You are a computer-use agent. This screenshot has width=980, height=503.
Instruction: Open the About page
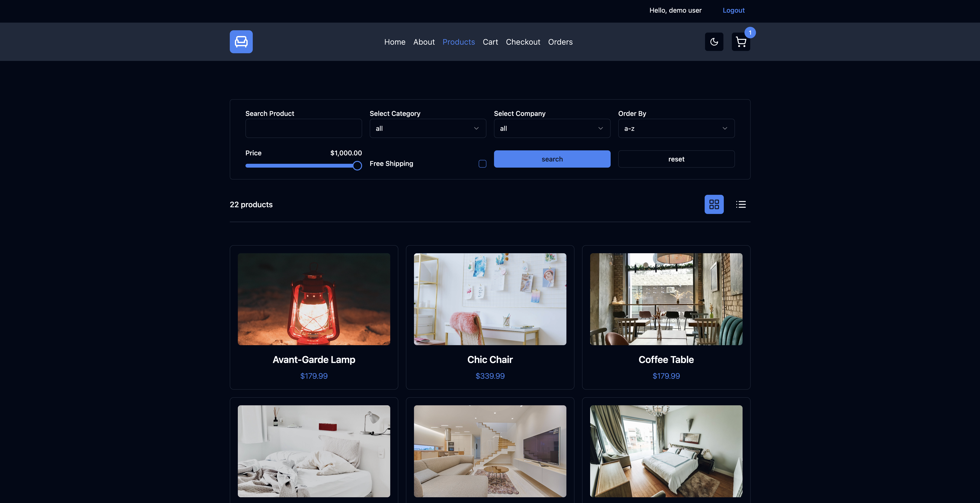click(x=424, y=42)
